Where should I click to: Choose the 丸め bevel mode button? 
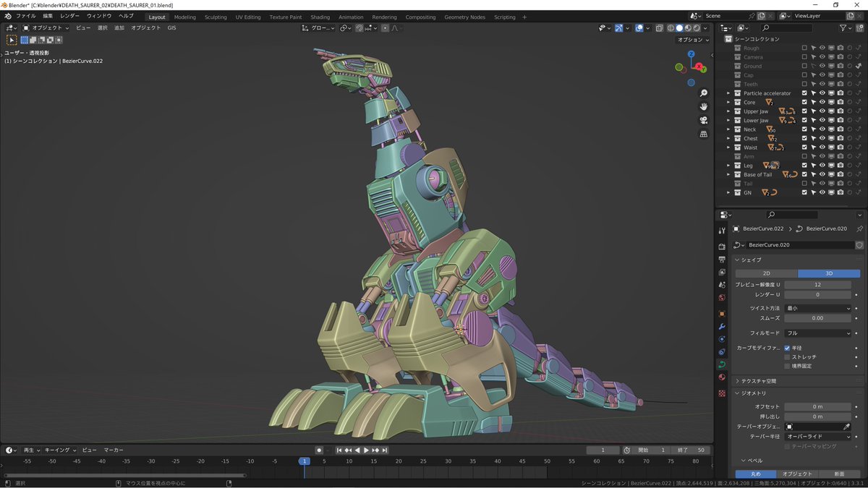tap(756, 474)
